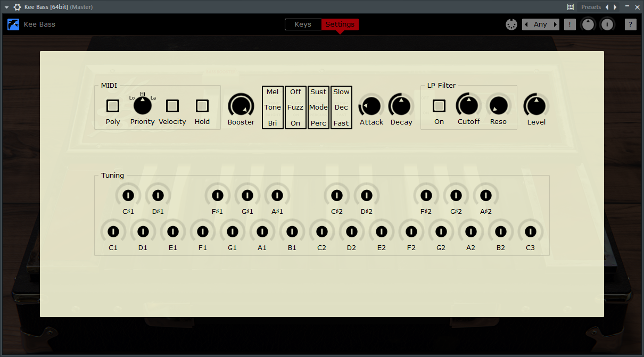
Task: Open the Any MIDI channel selector
Action: 541,24
